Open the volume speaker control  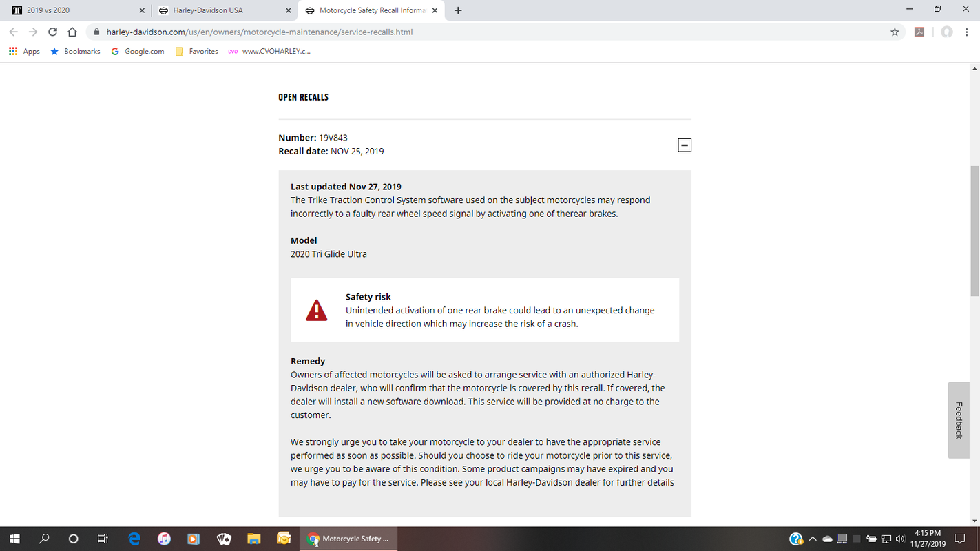(x=899, y=539)
